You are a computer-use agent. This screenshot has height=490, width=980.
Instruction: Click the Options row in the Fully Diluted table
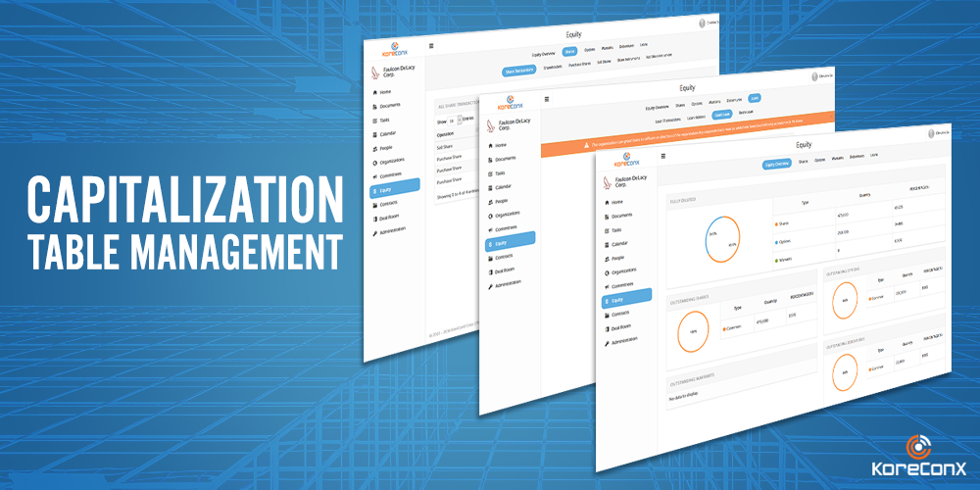point(857,231)
